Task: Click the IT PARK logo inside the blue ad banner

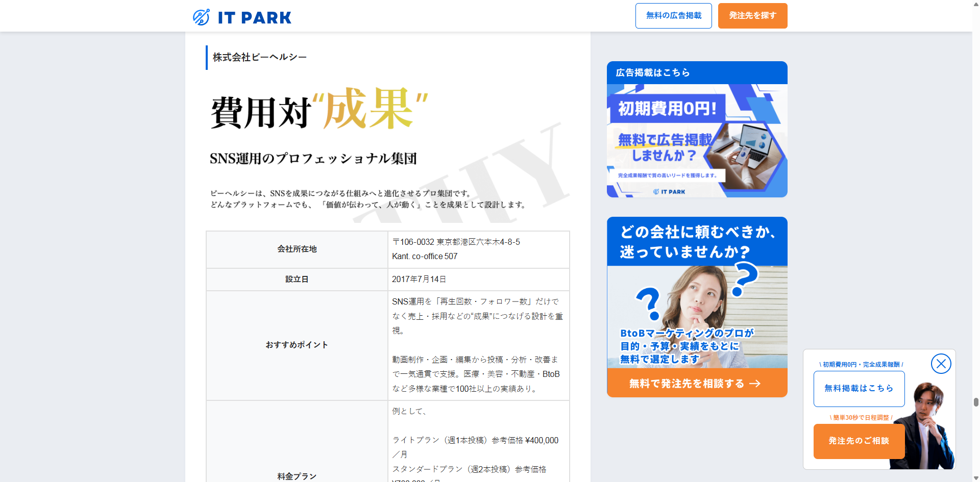Action: point(670,190)
